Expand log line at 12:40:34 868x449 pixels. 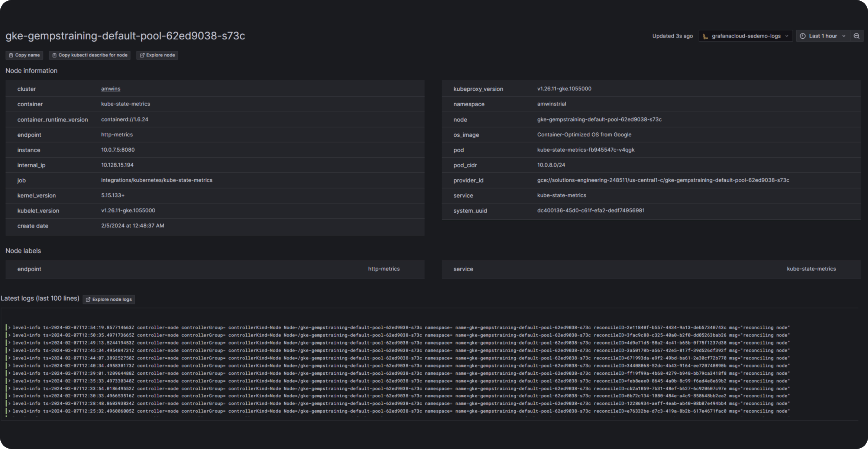point(9,366)
